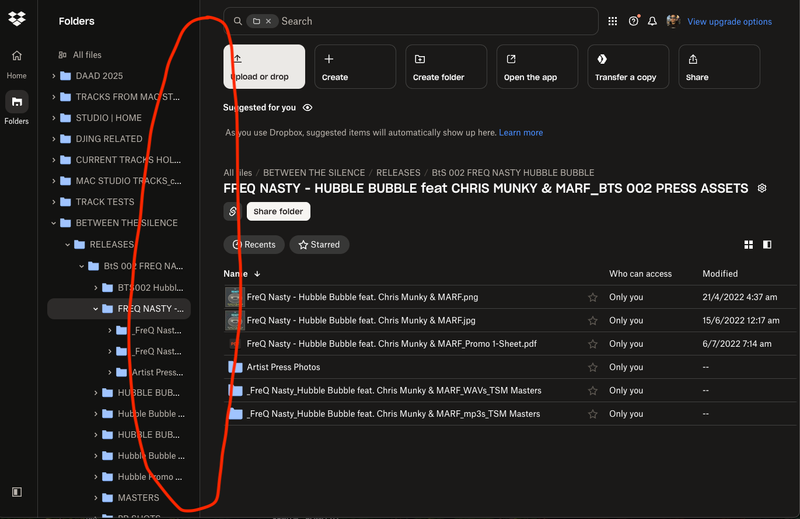This screenshot has width=800, height=519.
Task: Collapse the BETWEEN THE SILENCE folder
Action: (54, 223)
